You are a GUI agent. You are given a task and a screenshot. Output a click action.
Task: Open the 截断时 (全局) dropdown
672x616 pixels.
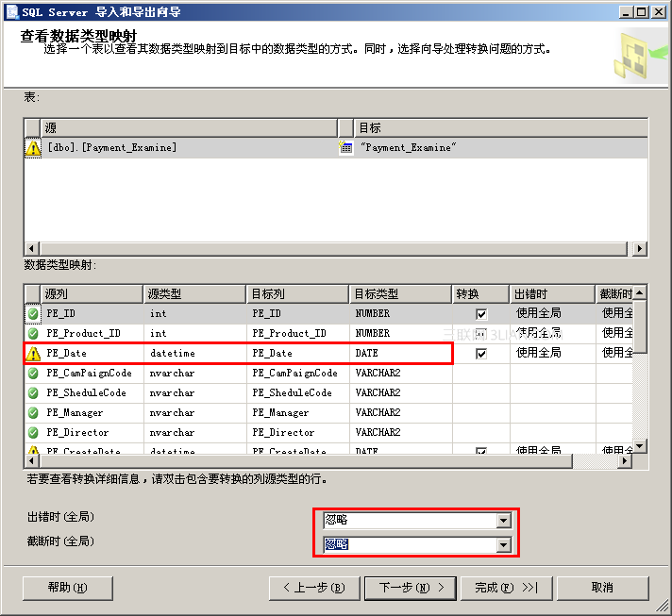[504, 545]
